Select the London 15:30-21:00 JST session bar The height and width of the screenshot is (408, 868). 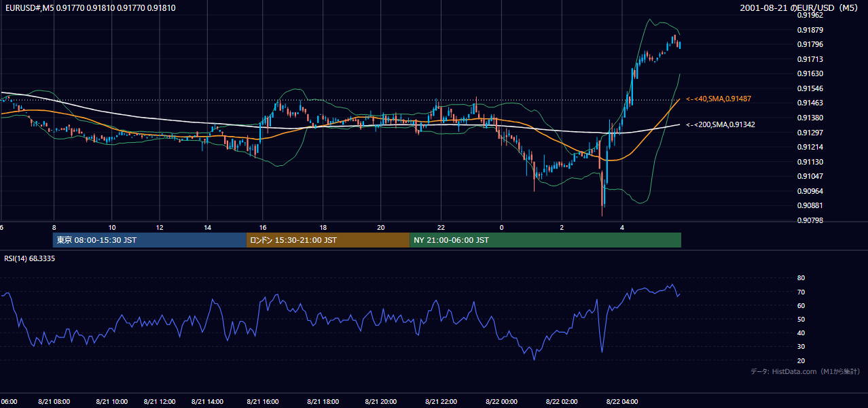click(x=328, y=240)
